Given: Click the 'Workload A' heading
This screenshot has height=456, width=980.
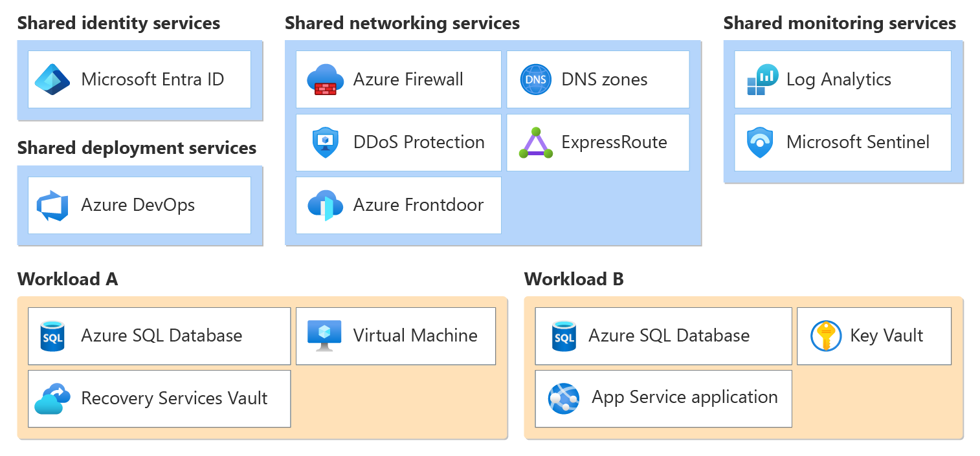Looking at the screenshot, I should click(x=68, y=279).
